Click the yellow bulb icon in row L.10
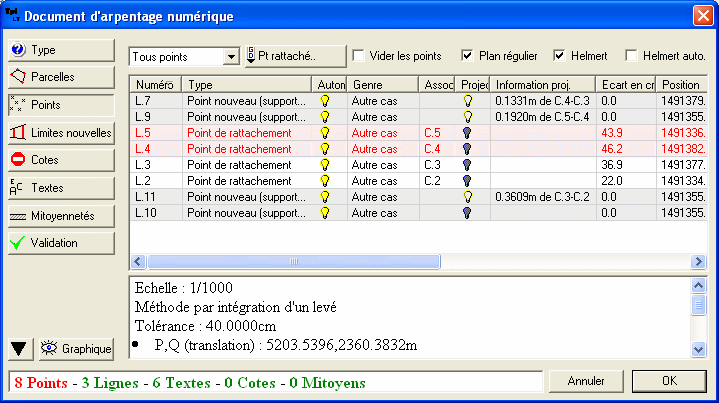Image resolution: width=719 pixels, height=403 pixels. 324,213
